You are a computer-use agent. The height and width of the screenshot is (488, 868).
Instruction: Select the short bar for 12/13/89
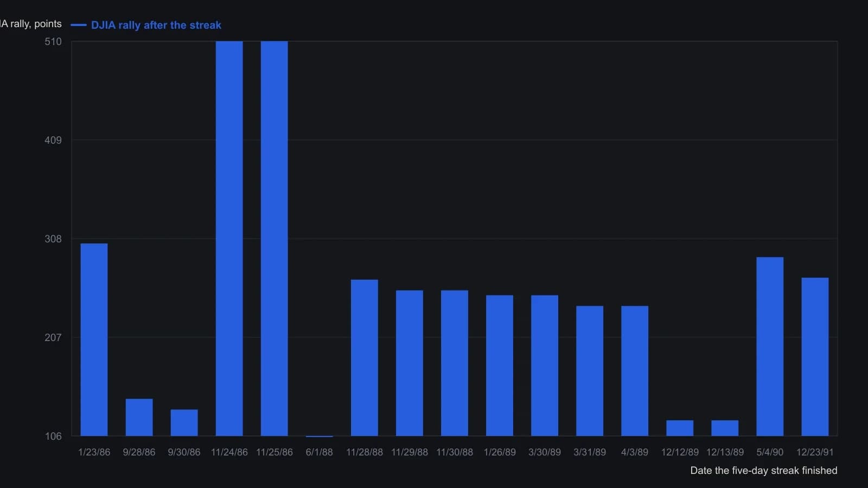click(x=724, y=428)
